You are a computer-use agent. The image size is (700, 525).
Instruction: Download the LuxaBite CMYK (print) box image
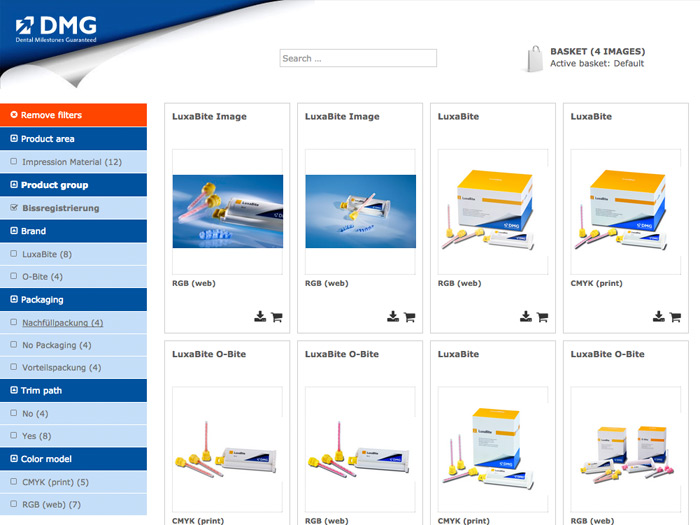[x=658, y=317]
